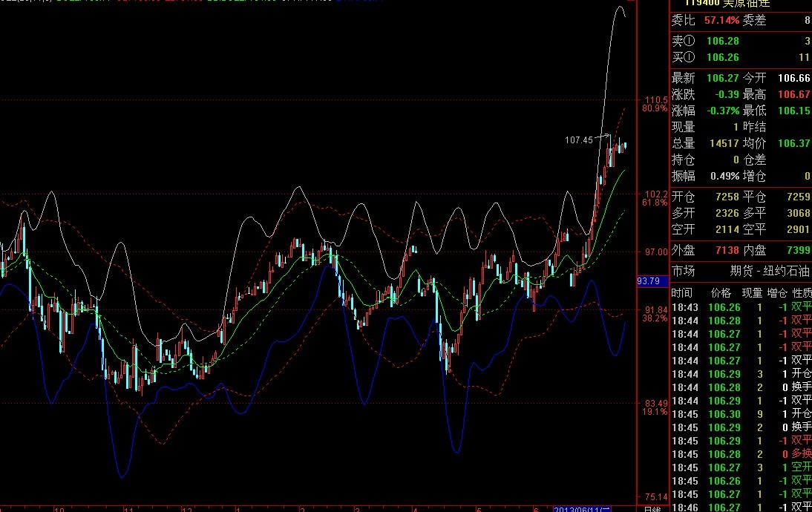Click the 102.2 price axis label
The width and height of the screenshot is (812, 512).
[655, 194]
